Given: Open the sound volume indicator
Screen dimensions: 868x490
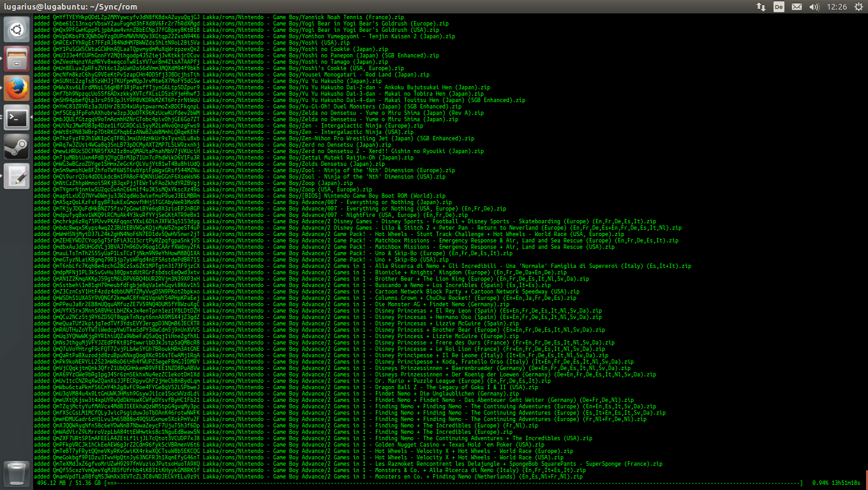Looking at the screenshot, I should point(814,6).
